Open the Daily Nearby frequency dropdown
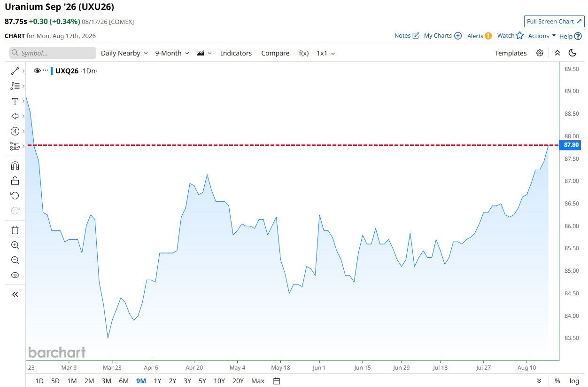The height and width of the screenshot is (387, 588). [x=124, y=53]
